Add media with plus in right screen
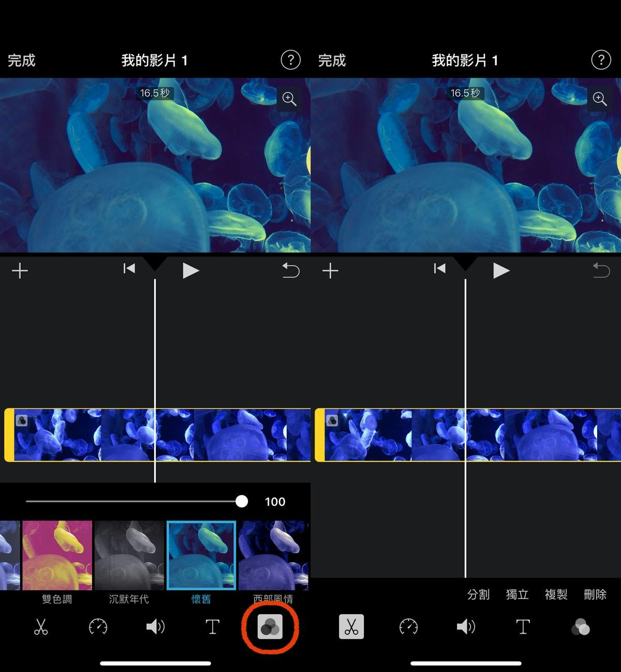The width and height of the screenshot is (621, 672). pyautogui.click(x=330, y=271)
